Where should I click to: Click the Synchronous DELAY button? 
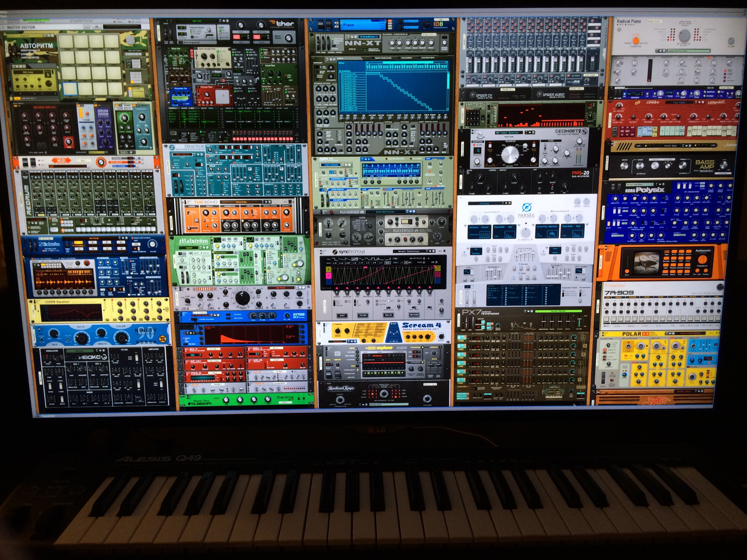tap(389, 315)
